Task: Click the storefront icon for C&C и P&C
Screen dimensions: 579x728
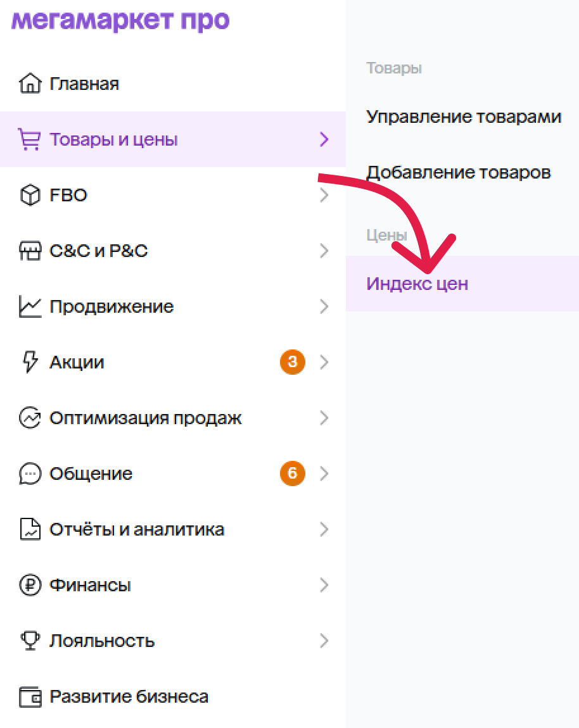Action: tap(30, 251)
